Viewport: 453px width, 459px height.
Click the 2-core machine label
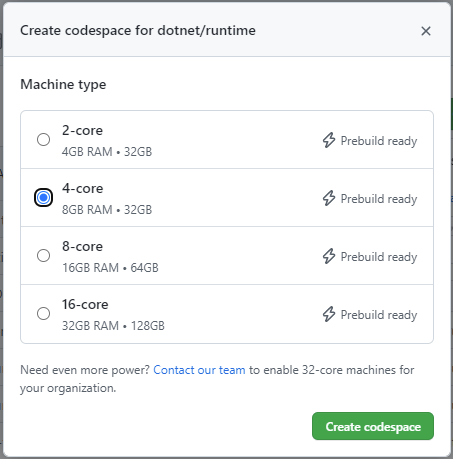pos(82,130)
